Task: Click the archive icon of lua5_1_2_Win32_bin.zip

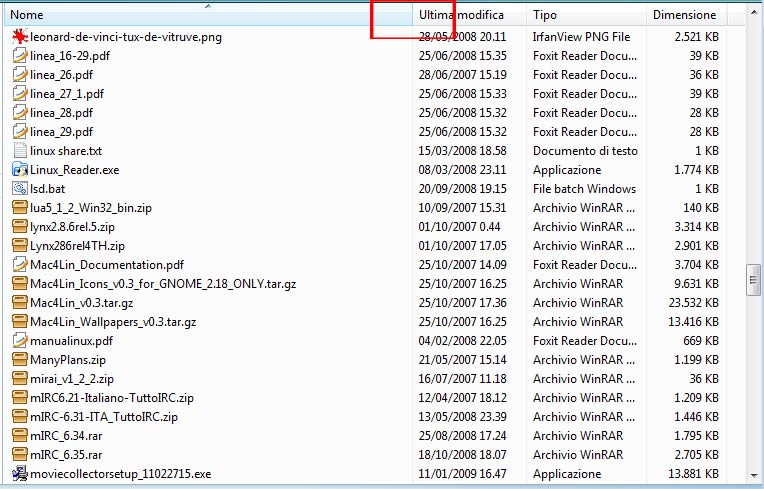Action: click(x=20, y=207)
